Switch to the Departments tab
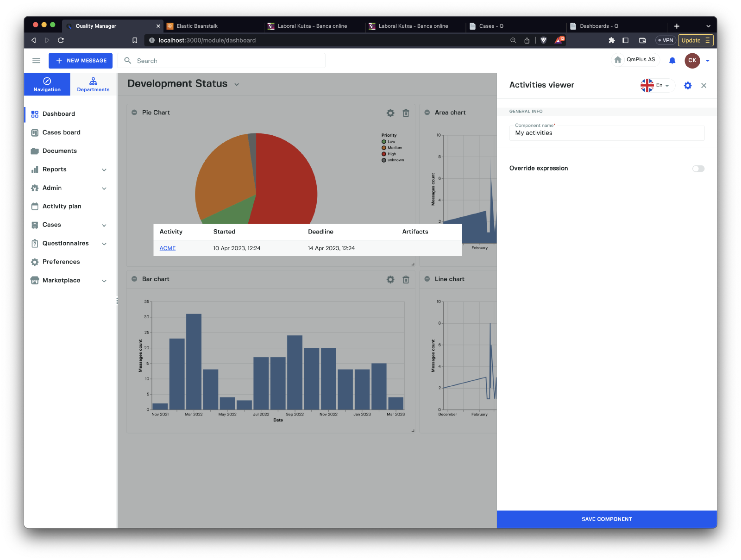The height and width of the screenshot is (560, 741). (93, 84)
